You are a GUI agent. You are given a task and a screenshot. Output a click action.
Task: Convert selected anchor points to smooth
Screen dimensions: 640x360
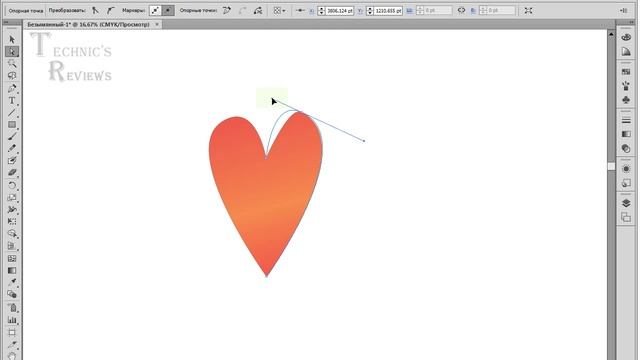[x=111, y=11]
